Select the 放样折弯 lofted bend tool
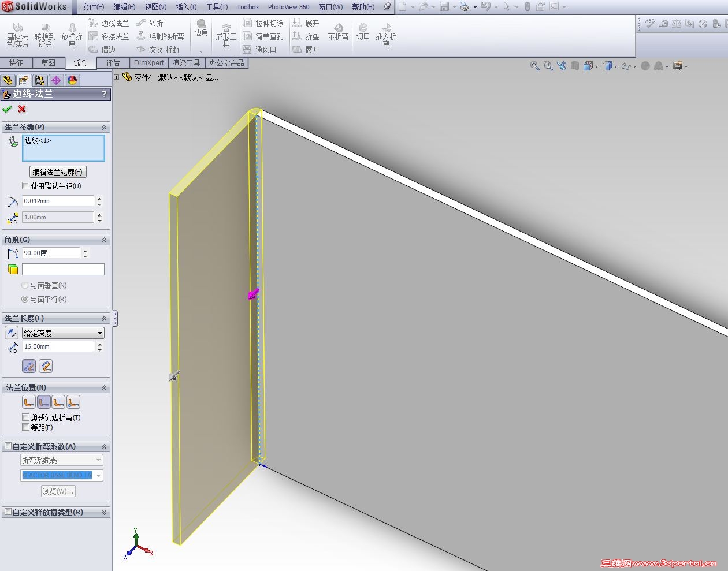 [72, 35]
